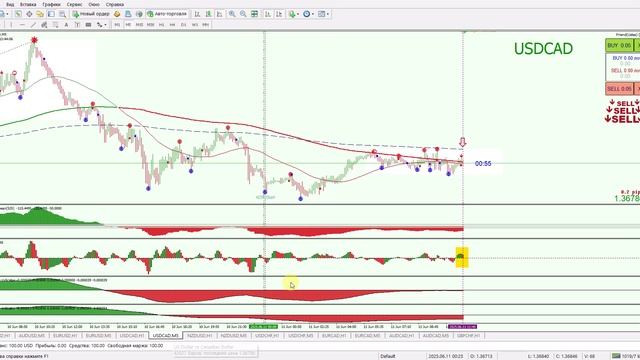Screen dimensions: 640x360
Task: Switch to the EURUSD,H1 chart tab
Action: pos(65,336)
